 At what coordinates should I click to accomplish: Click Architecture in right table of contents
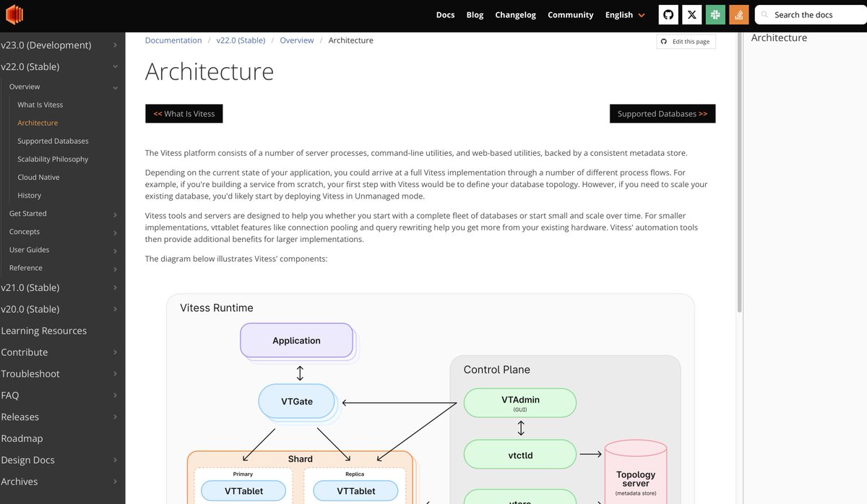coord(779,38)
